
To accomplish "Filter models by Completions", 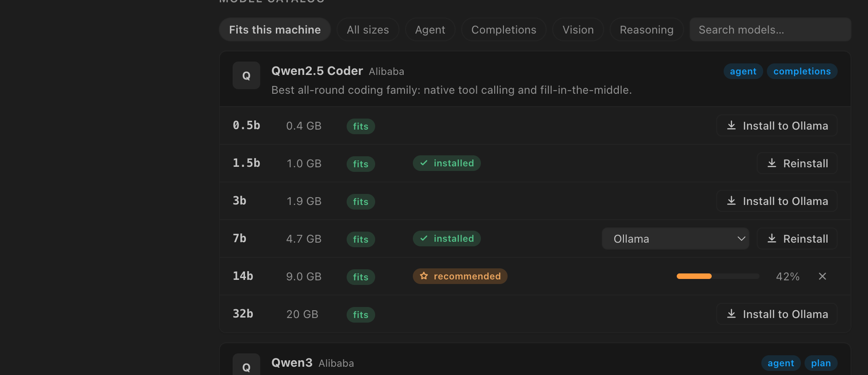I will coord(504,30).
